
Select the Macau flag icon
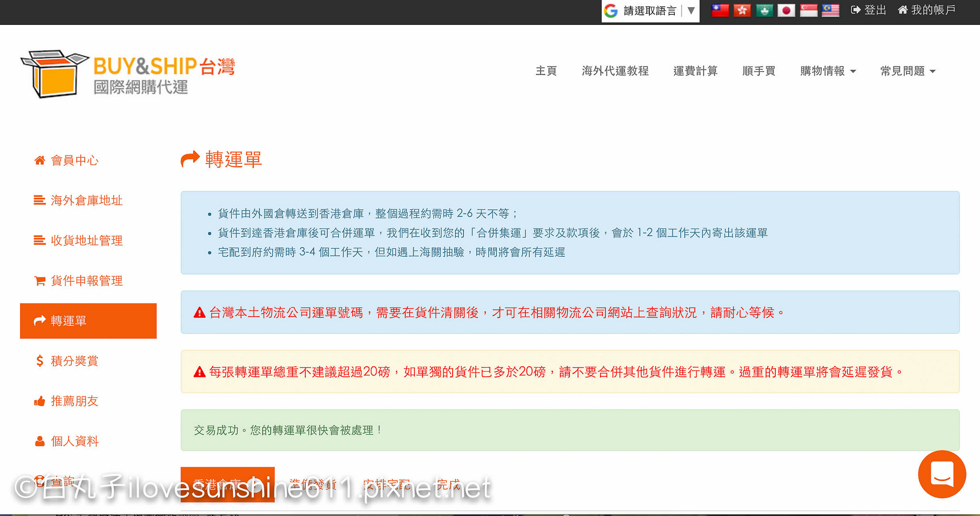(764, 10)
